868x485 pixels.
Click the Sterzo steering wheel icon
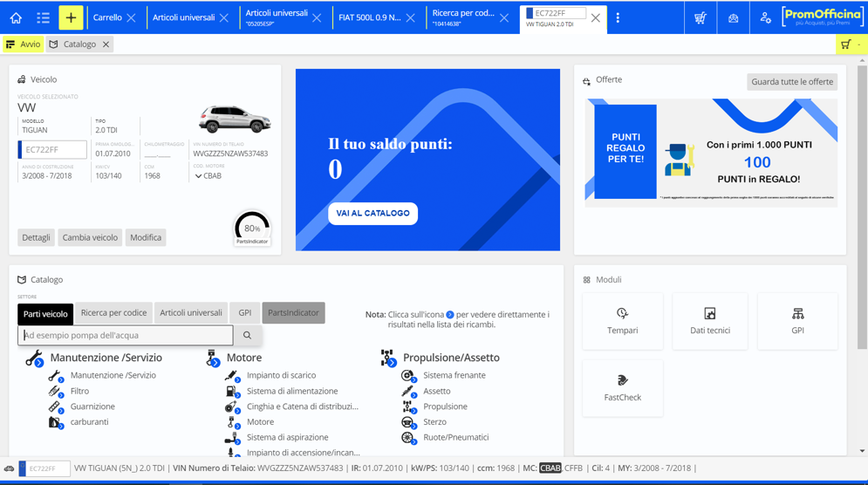click(408, 422)
